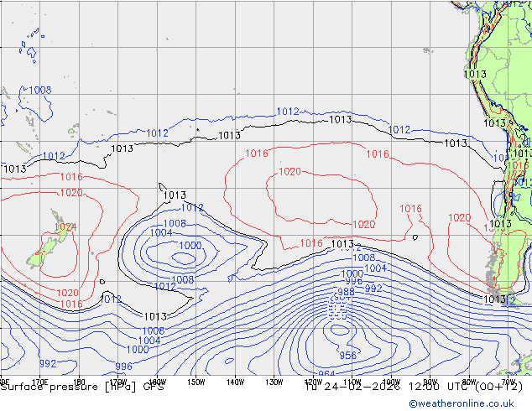This screenshot has height=411, width=532.
Task: Click the black 1013 label over Peru's coast
Action: [x=475, y=74]
